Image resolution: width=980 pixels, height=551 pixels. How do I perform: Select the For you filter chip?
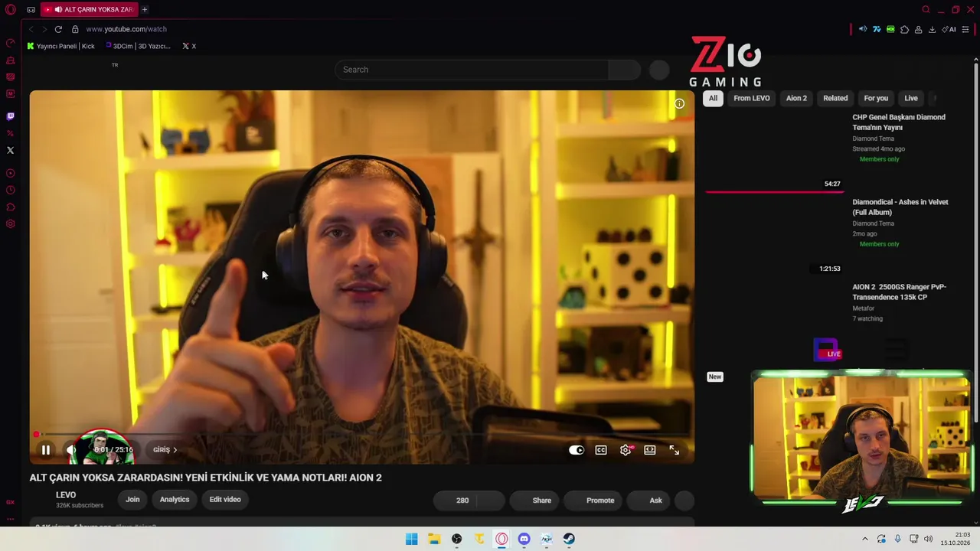tap(876, 98)
